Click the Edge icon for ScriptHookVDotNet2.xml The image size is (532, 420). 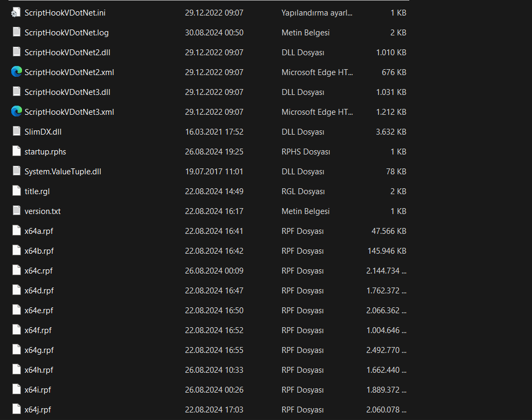16,72
